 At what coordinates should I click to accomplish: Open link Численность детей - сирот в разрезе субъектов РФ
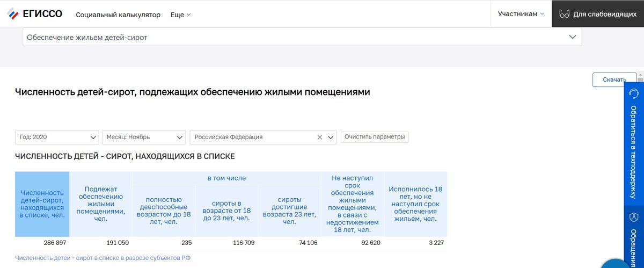pyautogui.click(x=103, y=258)
